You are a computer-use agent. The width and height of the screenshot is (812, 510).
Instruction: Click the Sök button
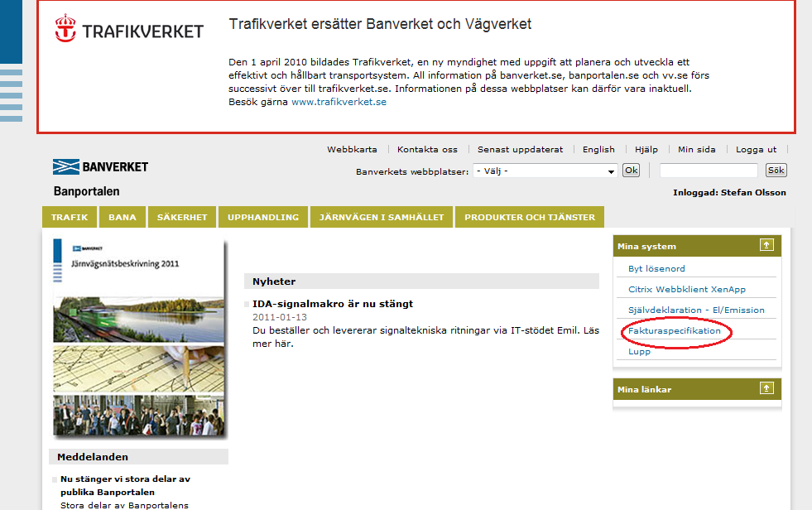coord(776,171)
